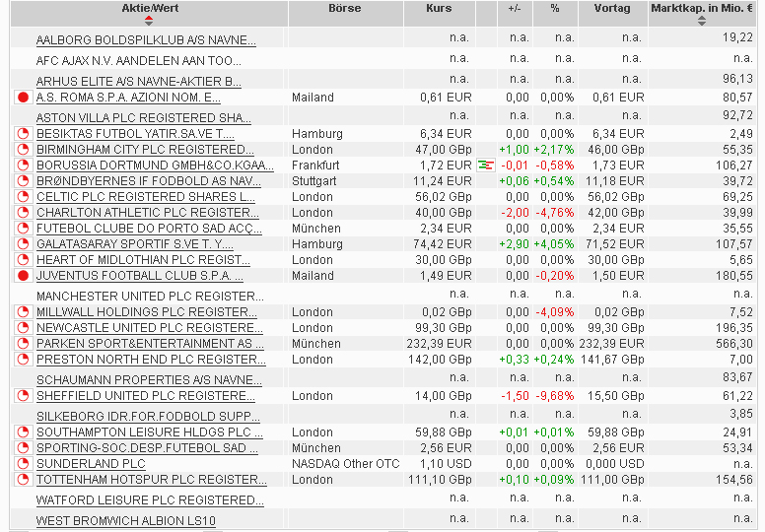Click the clock icon beside Futebol Clube do Porto
The height and width of the screenshot is (532, 765).
click(x=23, y=229)
